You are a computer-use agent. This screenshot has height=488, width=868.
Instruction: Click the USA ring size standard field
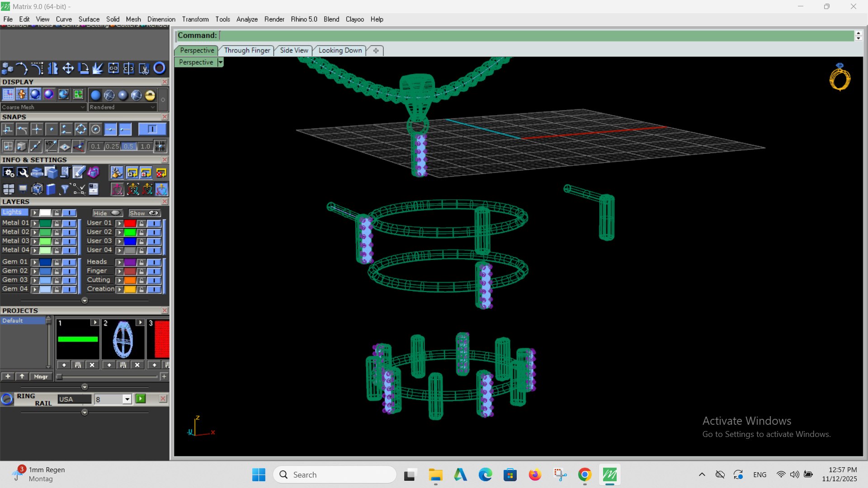coord(75,399)
